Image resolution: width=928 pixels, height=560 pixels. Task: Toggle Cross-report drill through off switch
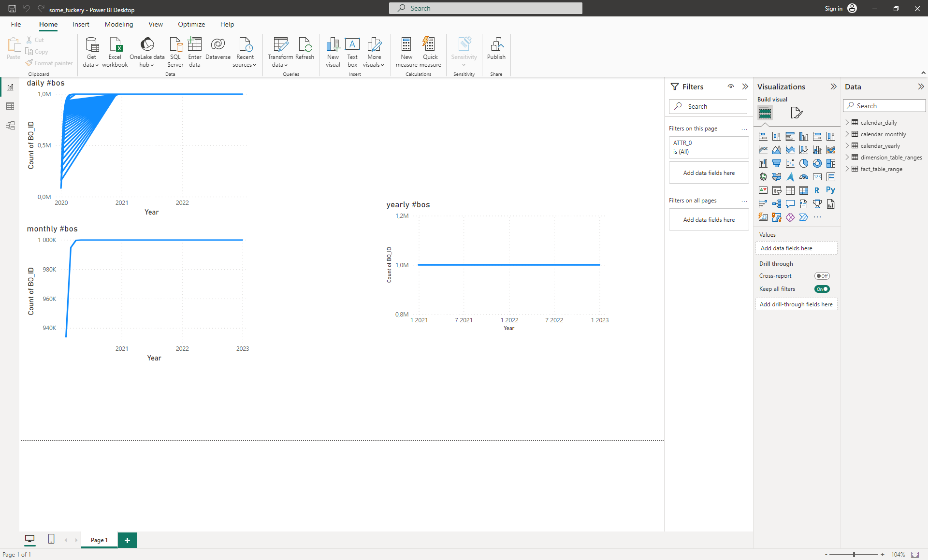822,276
